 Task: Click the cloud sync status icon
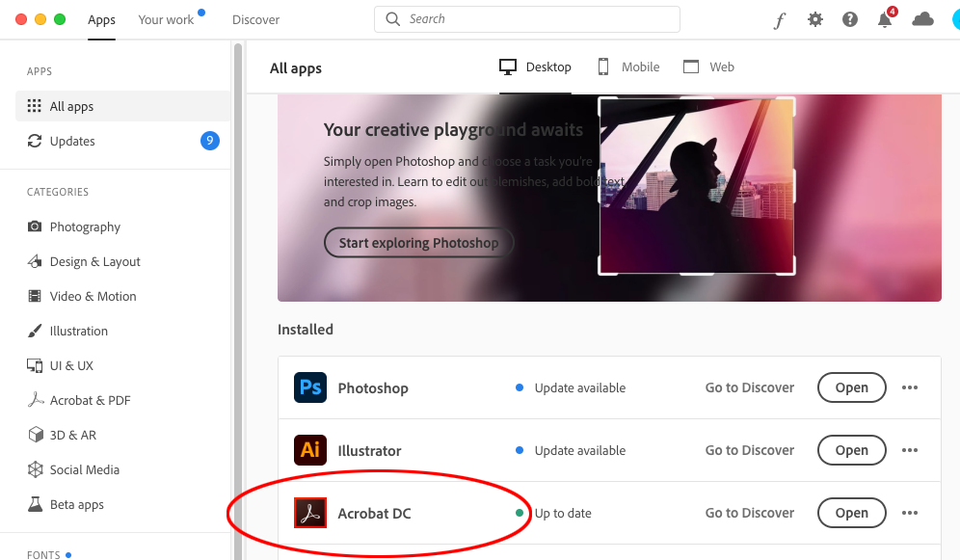click(922, 19)
